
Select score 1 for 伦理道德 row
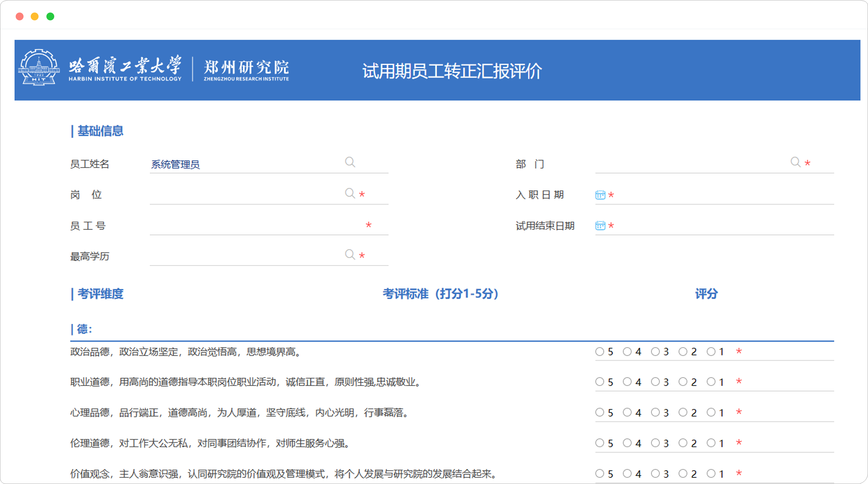tap(711, 443)
